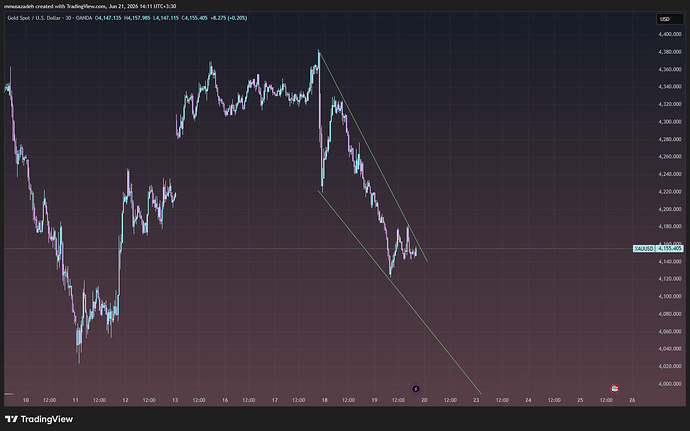This screenshot has height=431, width=690.
Task: Click the 4,380.000 price axis label
Action: tap(670, 52)
